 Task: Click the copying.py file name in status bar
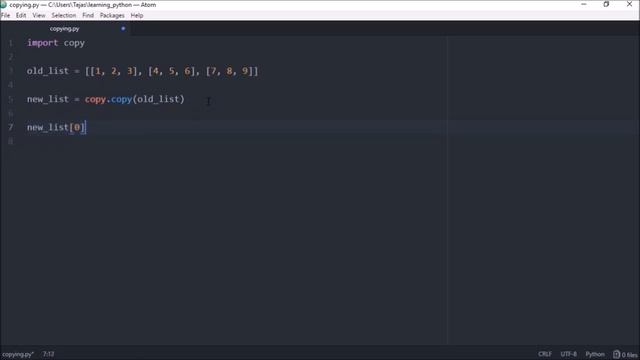click(x=18, y=354)
